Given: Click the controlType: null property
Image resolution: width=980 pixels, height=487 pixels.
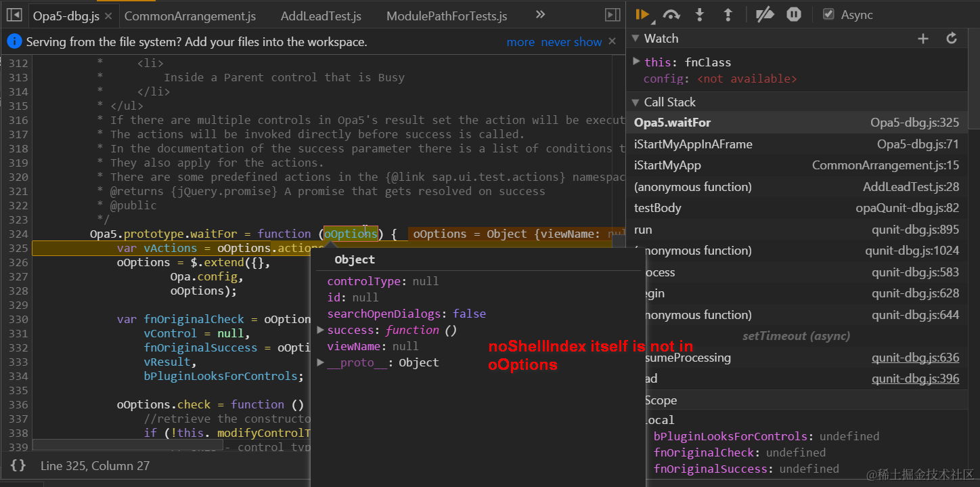Looking at the screenshot, I should pyautogui.click(x=382, y=281).
